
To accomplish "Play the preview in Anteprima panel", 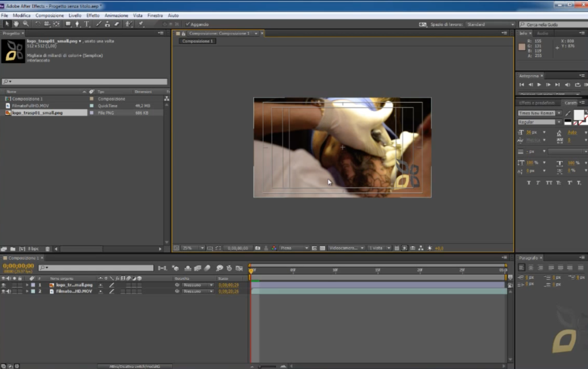I will pyautogui.click(x=539, y=85).
